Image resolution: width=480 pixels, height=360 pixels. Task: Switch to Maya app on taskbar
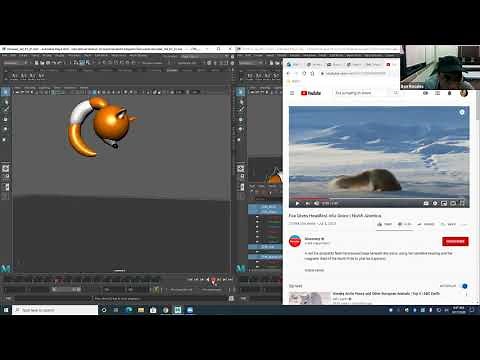point(178,310)
